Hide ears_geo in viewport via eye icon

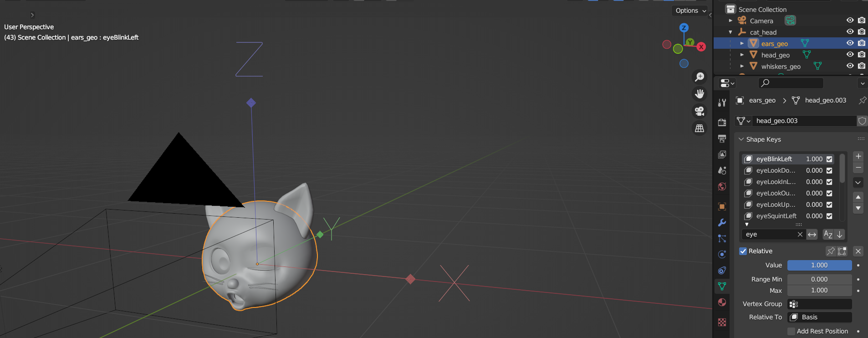[x=850, y=43]
